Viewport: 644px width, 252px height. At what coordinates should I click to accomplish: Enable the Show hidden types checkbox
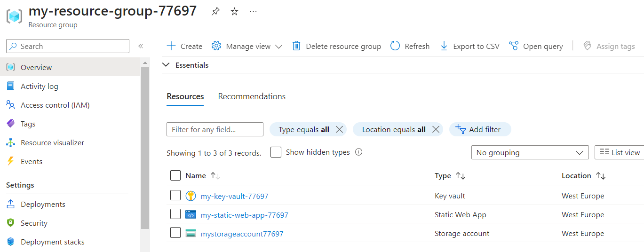[276, 152]
